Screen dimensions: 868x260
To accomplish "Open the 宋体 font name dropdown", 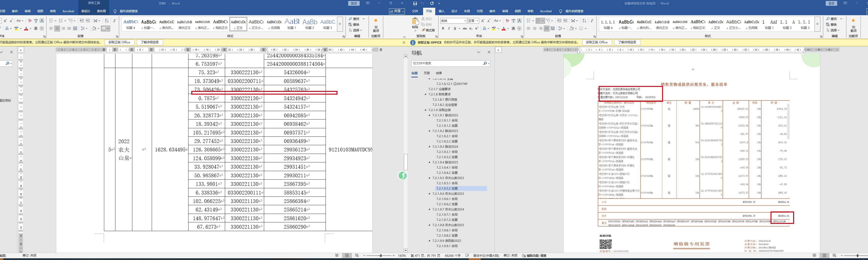I will [x=465, y=21].
